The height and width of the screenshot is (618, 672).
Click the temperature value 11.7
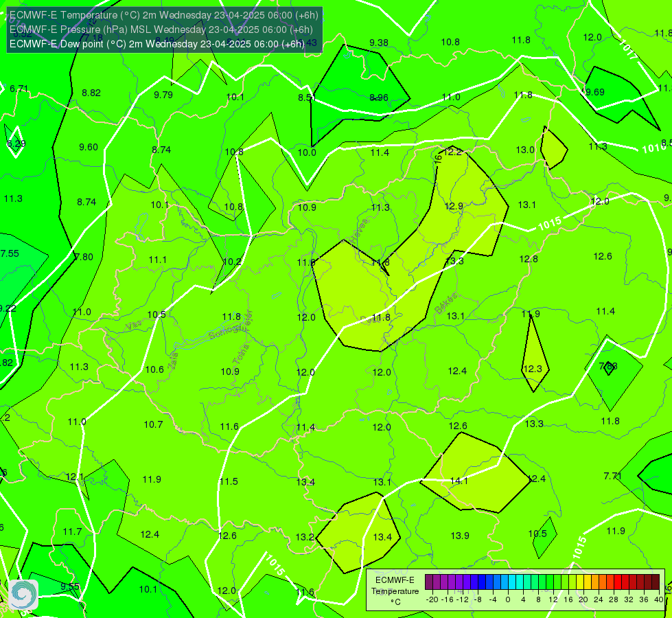[x=73, y=531]
